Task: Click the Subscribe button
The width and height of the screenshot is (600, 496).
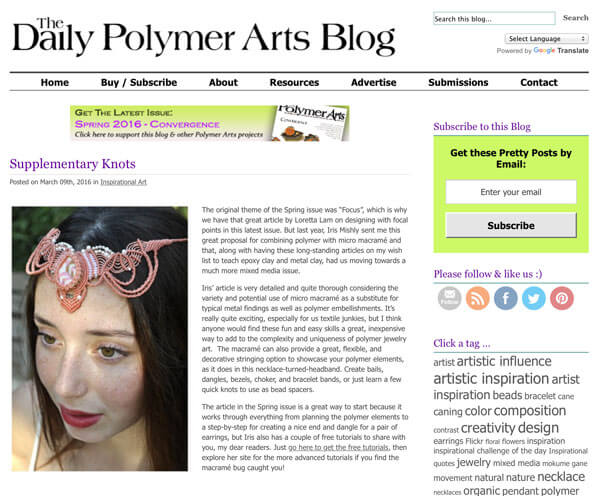Action: (x=511, y=225)
